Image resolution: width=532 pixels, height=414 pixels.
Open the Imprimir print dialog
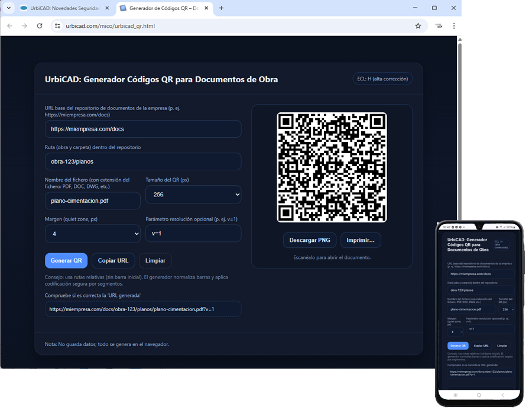pyautogui.click(x=361, y=240)
